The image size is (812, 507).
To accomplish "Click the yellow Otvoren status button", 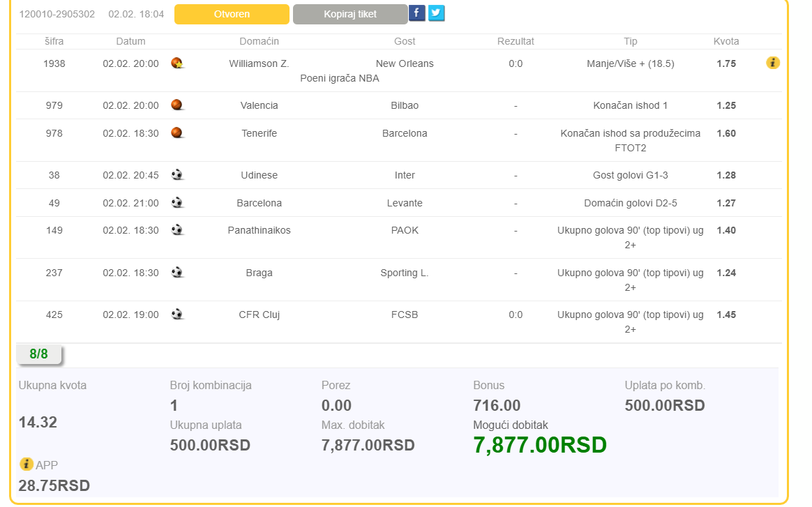I will tap(232, 14).
